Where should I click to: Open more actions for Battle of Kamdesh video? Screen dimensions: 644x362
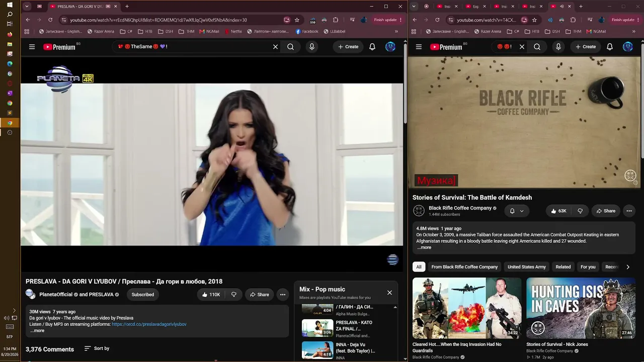629,211
